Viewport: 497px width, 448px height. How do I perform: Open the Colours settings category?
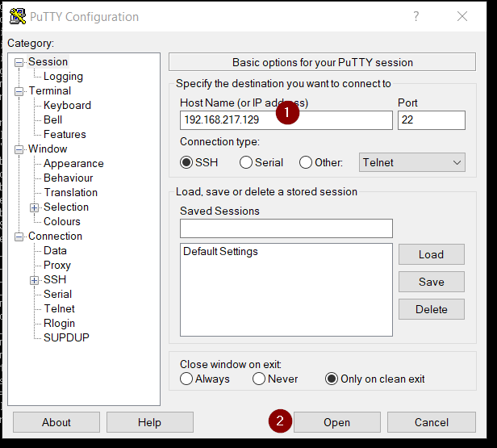click(x=62, y=222)
